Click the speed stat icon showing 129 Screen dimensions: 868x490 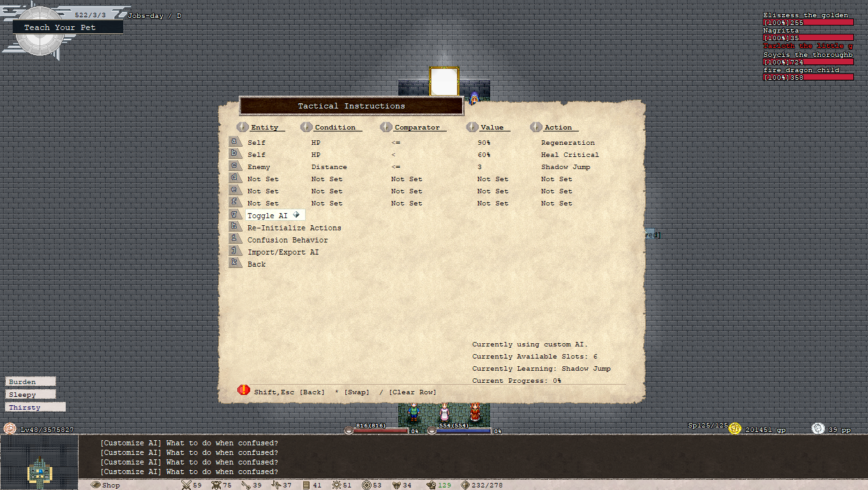click(x=431, y=485)
